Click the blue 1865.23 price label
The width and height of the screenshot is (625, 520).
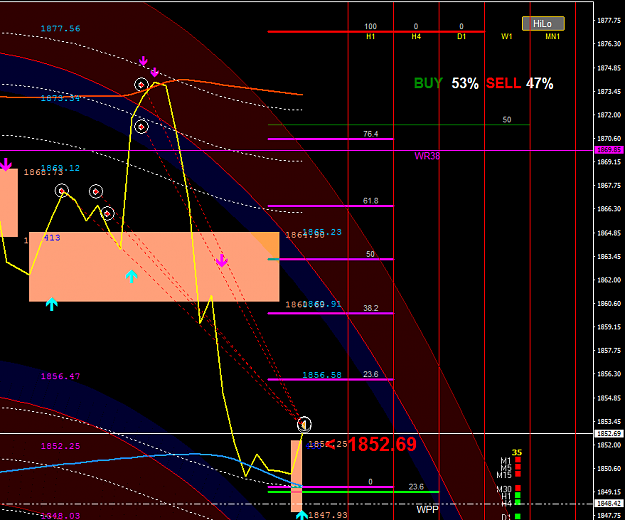(x=324, y=232)
